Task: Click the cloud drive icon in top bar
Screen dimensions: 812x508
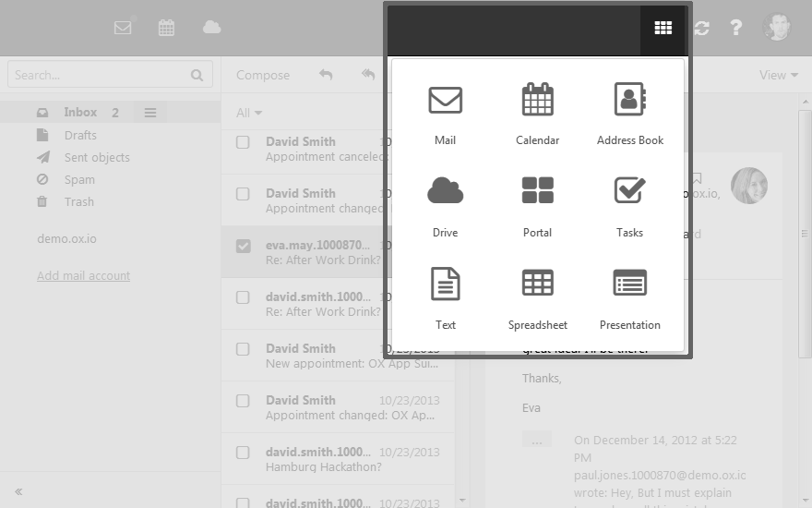Action: tap(212, 27)
